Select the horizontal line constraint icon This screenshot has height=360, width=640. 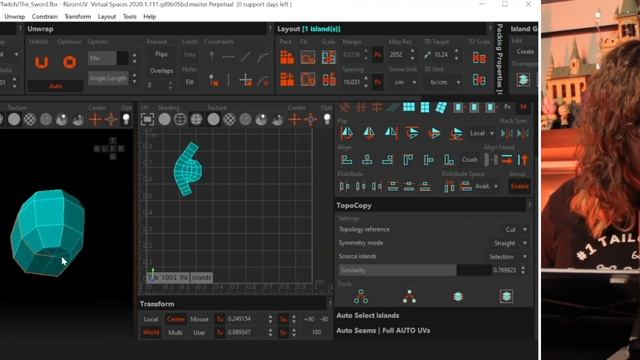[x=229, y=57]
